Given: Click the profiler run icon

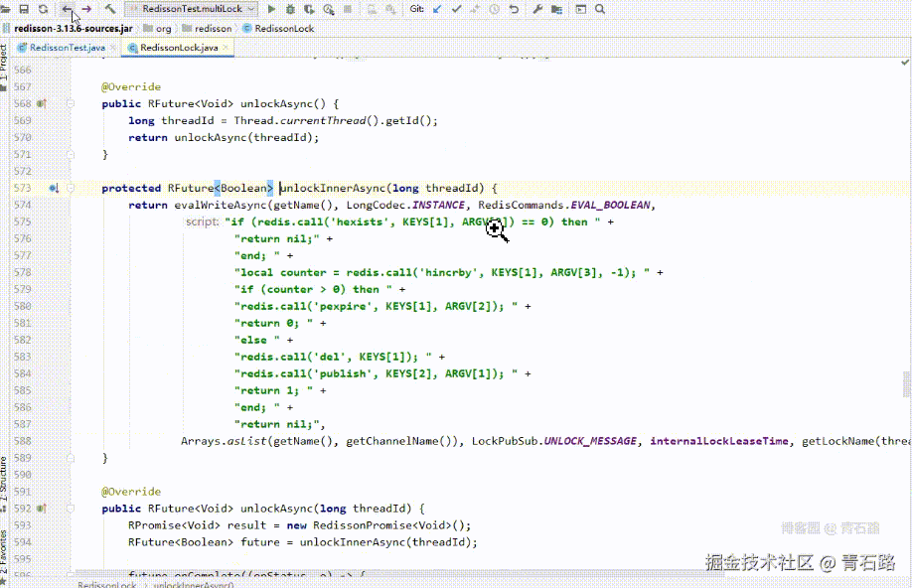Looking at the screenshot, I should pyautogui.click(x=329, y=9).
